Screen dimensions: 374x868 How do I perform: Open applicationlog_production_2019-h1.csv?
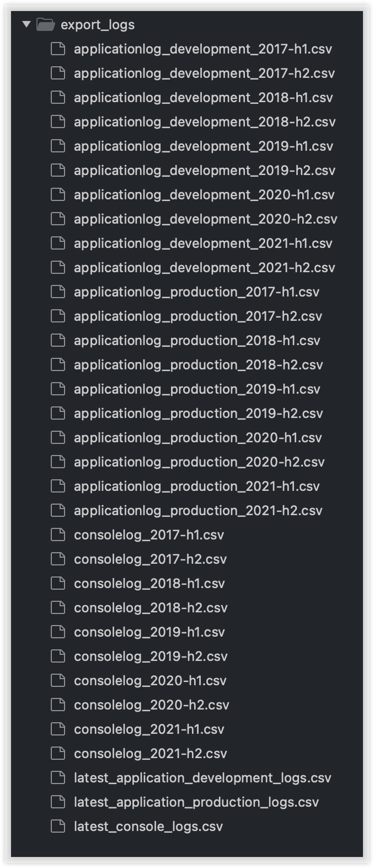197,389
